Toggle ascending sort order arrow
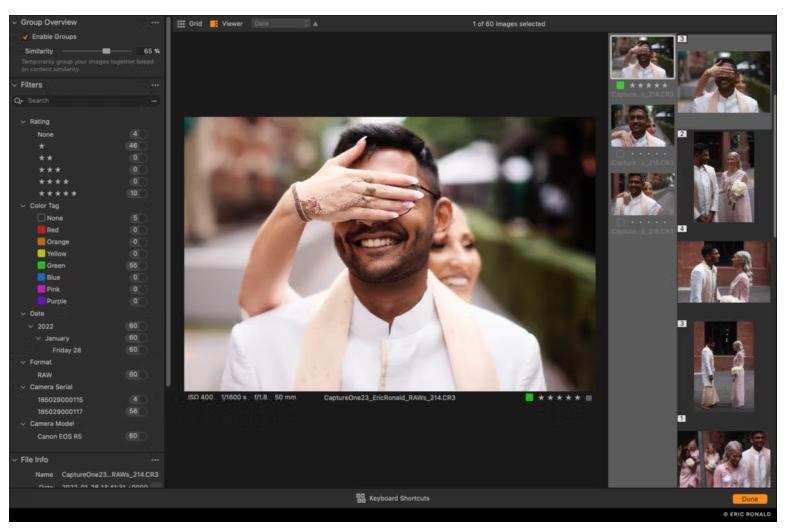The image size is (787, 531). click(316, 23)
